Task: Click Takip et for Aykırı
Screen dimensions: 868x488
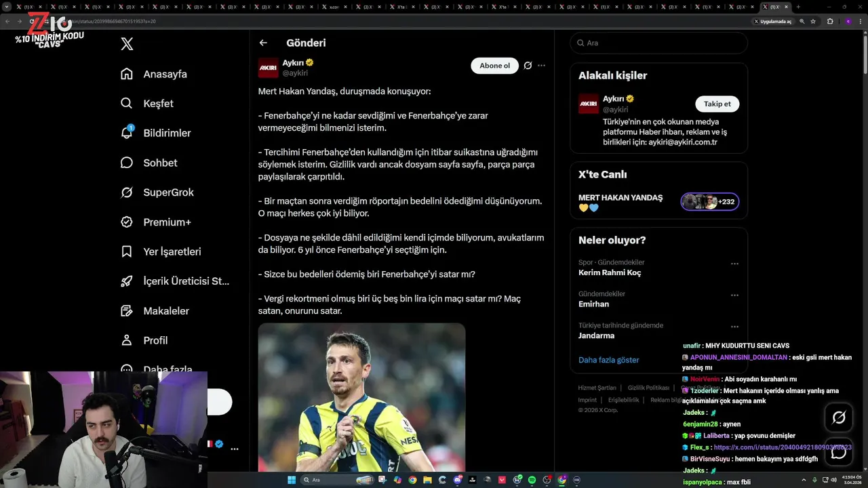Action: [717, 104]
